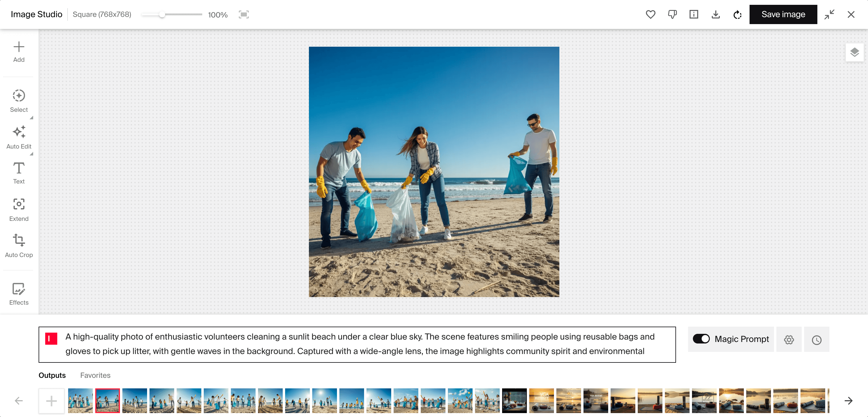868x417 pixels.
Task: Select the Auto Crop tool
Action: click(19, 246)
